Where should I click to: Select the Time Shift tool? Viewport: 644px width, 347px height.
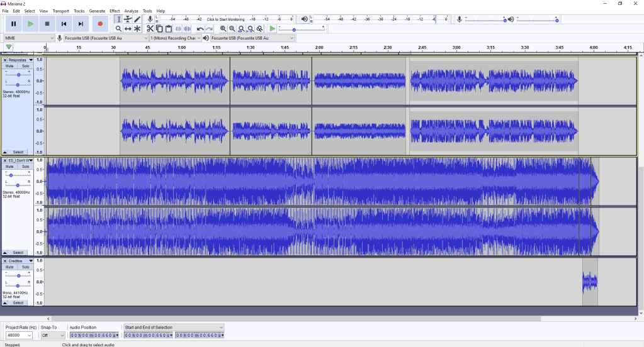128,29
